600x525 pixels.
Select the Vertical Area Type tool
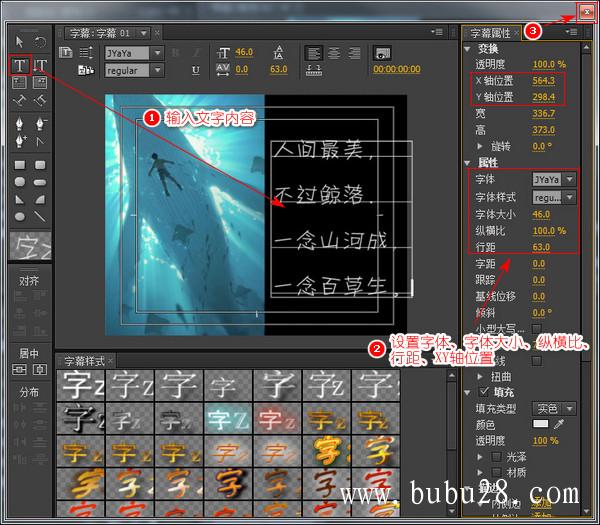[x=40, y=82]
